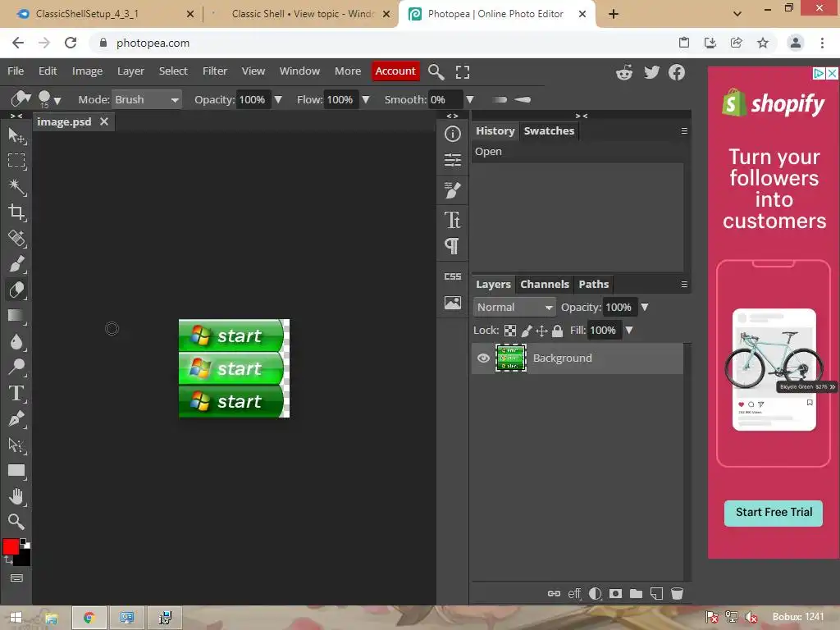Image resolution: width=840 pixels, height=630 pixels.
Task: Open the Brush panel icon
Action: [453, 189]
